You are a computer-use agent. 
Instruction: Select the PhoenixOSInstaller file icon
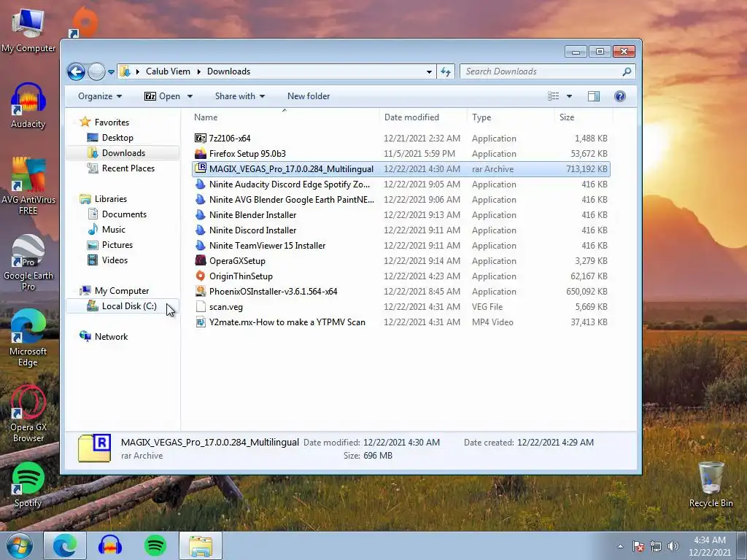coord(201,292)
